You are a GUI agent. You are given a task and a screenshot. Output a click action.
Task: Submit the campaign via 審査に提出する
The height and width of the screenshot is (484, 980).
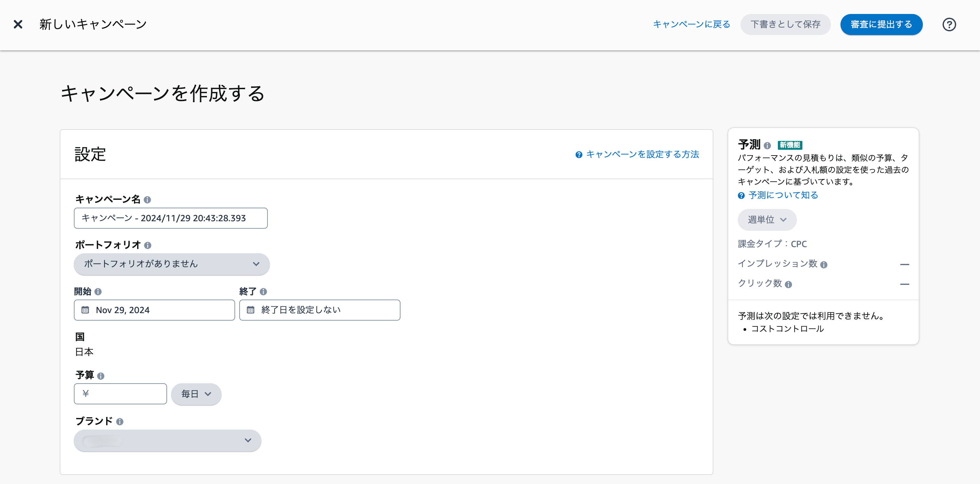pyautogui.click(x=881, y=25)
